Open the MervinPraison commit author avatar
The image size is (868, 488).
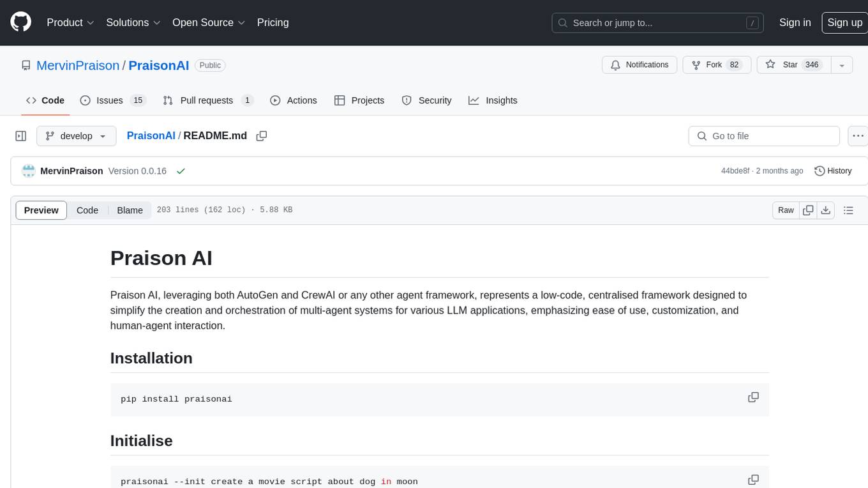pyautogui.click(x=29, y=171)
